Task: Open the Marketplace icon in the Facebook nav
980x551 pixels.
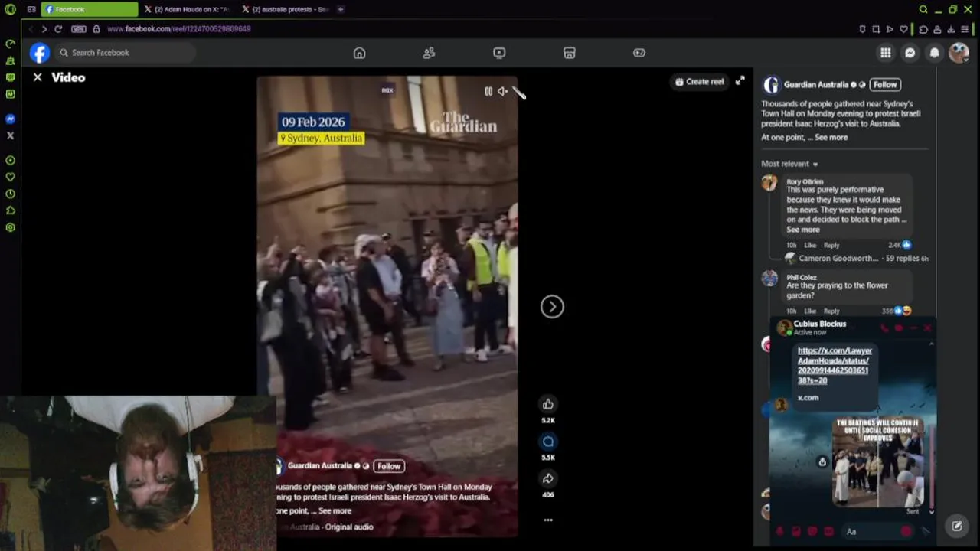Action: [x=570, y=53]
